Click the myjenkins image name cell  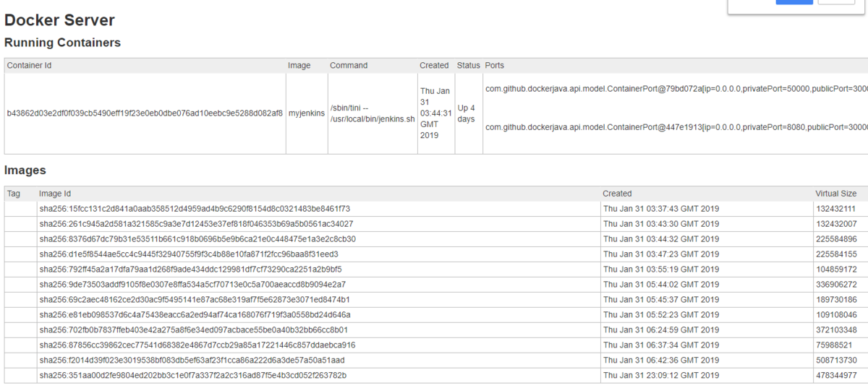[307, 113]
